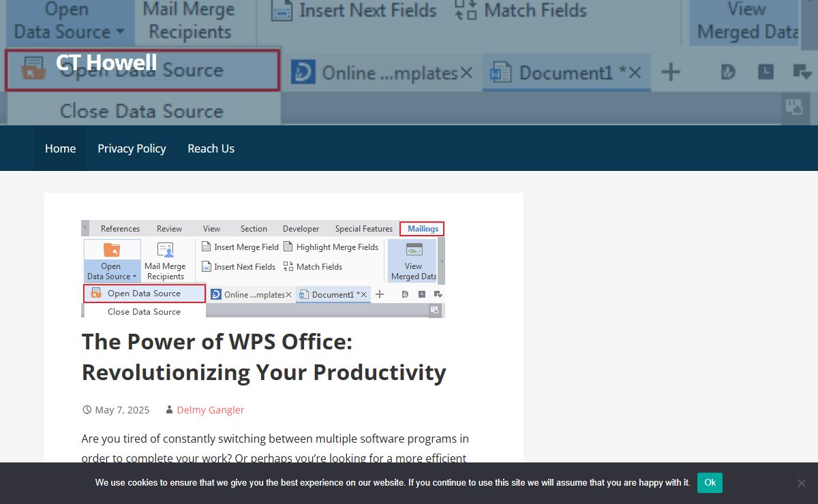Screen dimensions: 818x504
Task: Click the May 7, 2025 post date
Action: [122, 410]
